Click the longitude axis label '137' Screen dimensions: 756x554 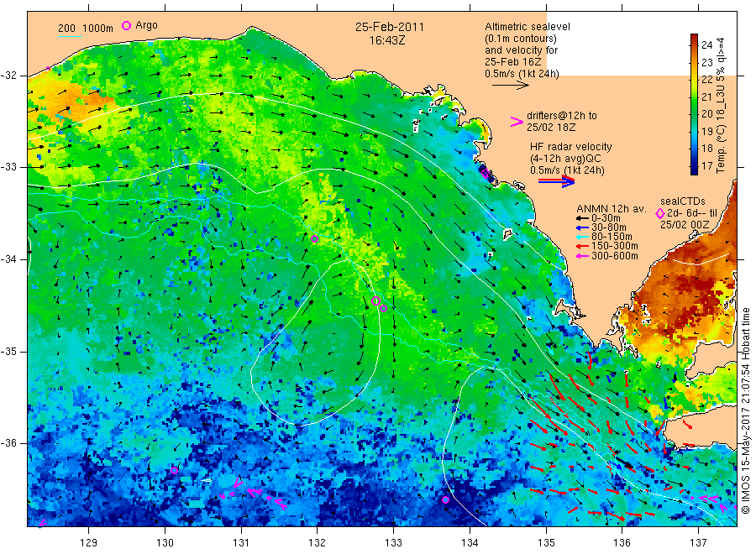click(x=698, y=543)
